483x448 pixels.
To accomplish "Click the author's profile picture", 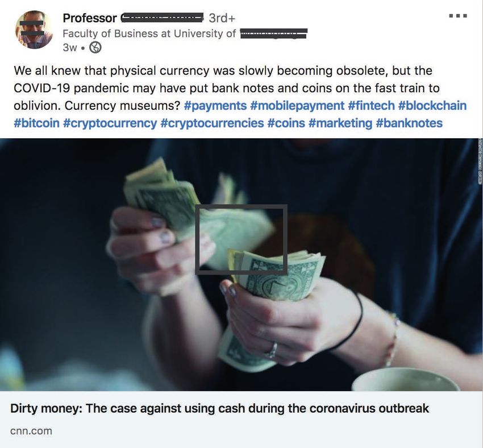I will 34,30.
